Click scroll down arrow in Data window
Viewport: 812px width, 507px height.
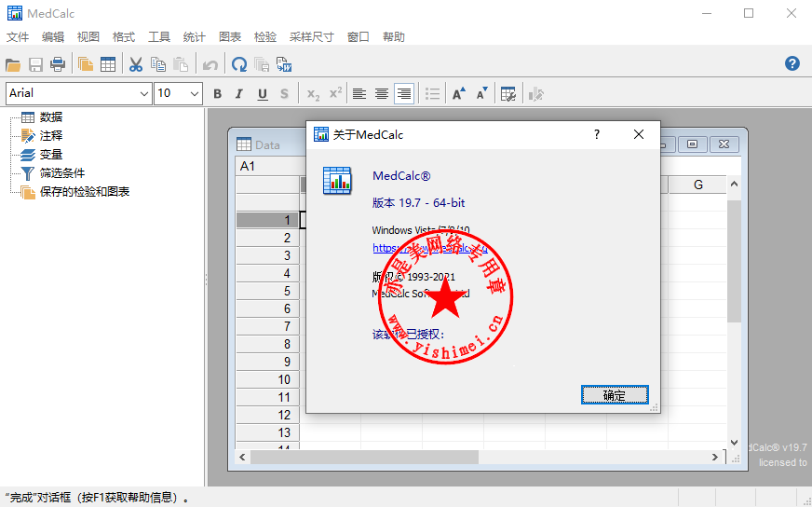734,442
